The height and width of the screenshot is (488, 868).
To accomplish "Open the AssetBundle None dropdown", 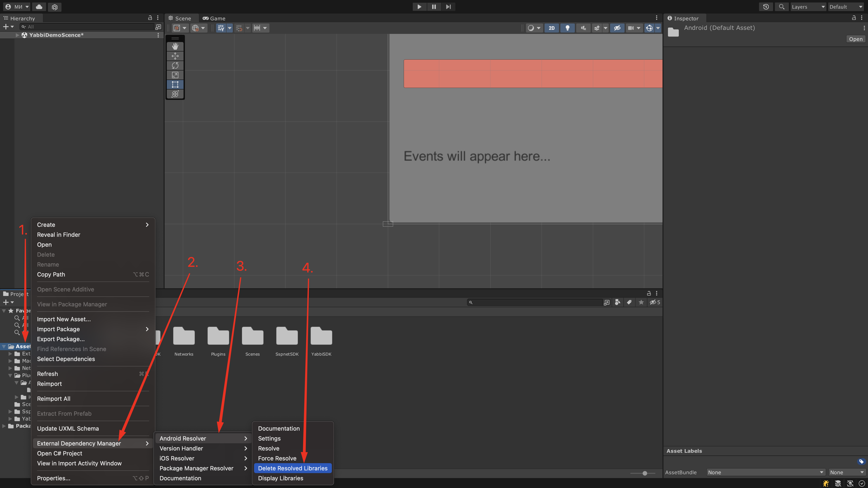I will (765, 472).
